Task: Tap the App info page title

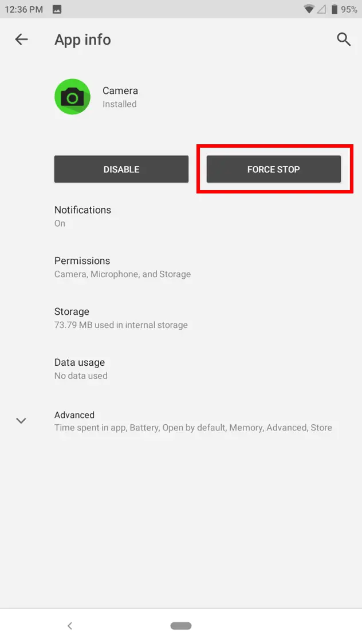Action: tap(82, 39)
